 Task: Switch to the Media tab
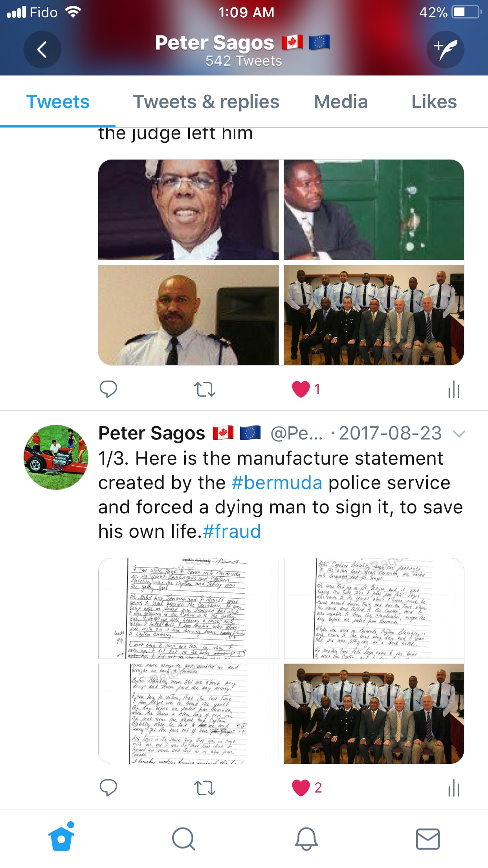341,102
